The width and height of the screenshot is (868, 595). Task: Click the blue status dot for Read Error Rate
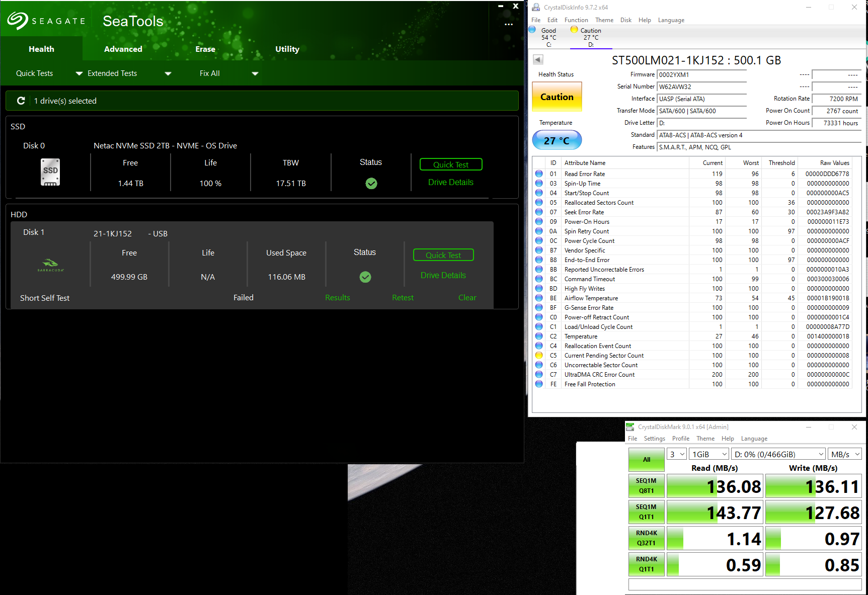point(539,174)
